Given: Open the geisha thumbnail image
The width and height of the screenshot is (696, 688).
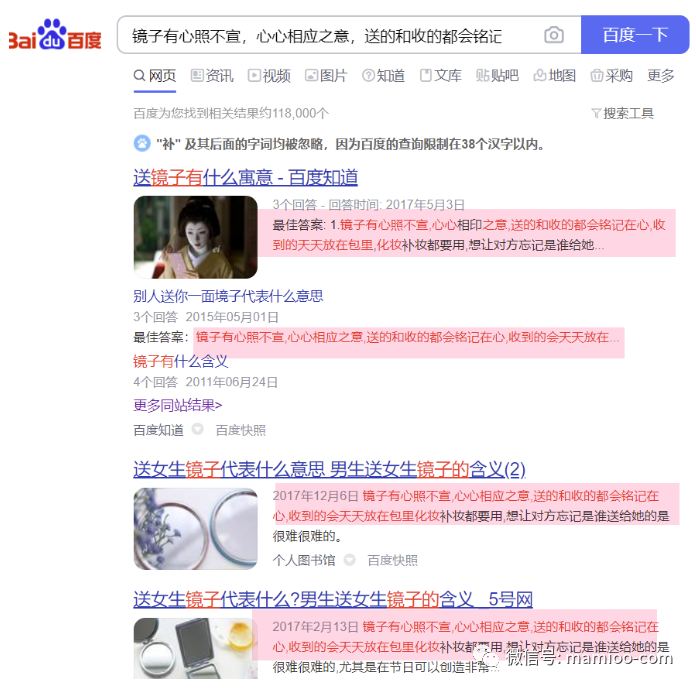Looking at the screenshot, I should (195, 237).
